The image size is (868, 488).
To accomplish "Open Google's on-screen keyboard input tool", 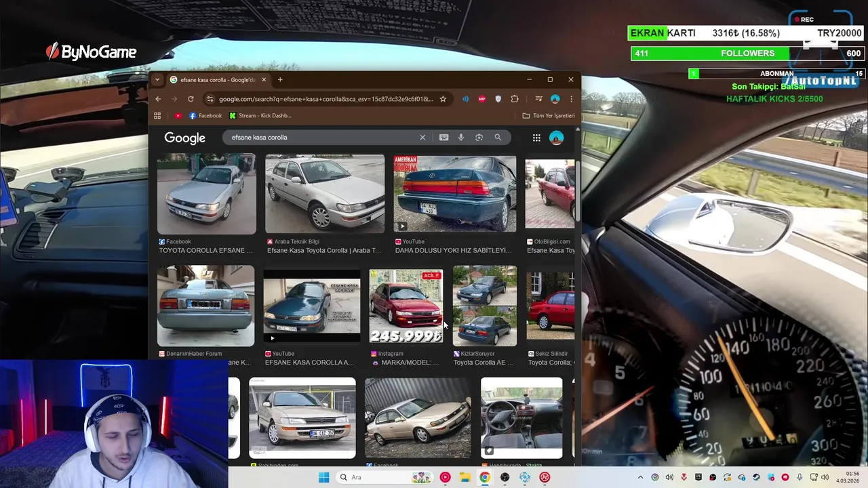I will point(443,138).
